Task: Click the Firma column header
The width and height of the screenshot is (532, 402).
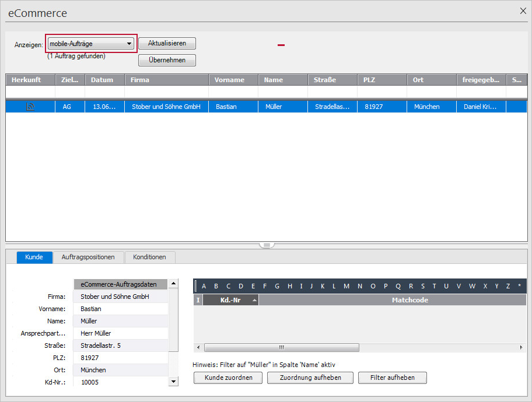Action: (167, 80)
